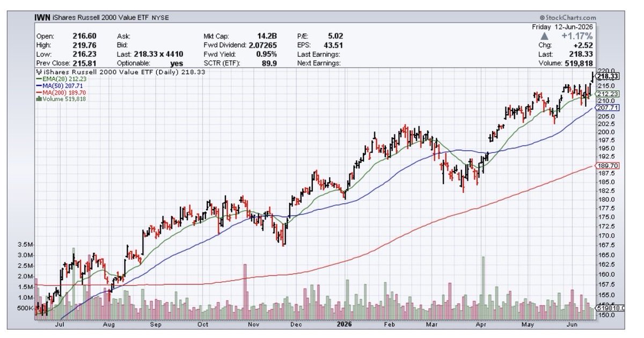Click the Oct label on the date axis
Screen dimensions: 644x338
(203, 325)
